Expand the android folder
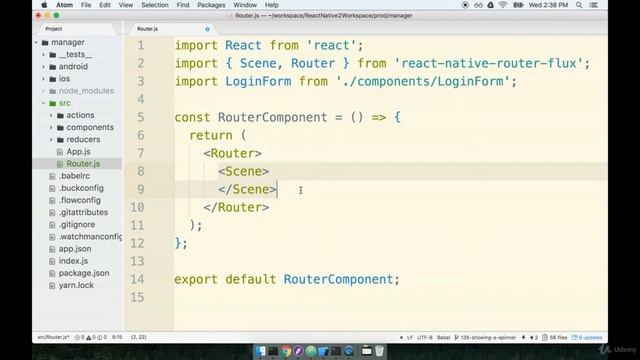The width and height of the screenshot is (640, 360). pyautogui.click(x=44, y=67)
